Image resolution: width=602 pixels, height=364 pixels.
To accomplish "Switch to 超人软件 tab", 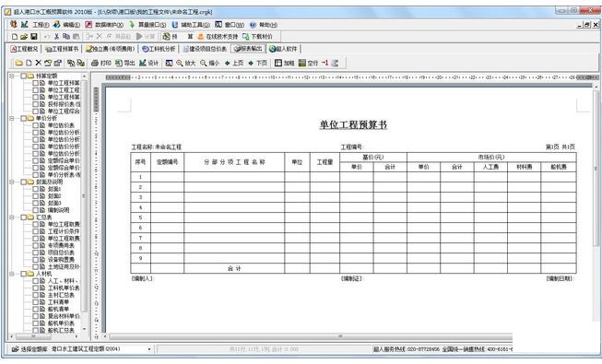I will coord(283,49).
